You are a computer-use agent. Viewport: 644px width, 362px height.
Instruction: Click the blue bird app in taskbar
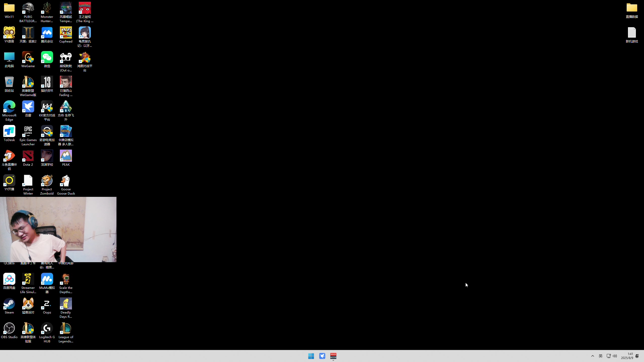(322, 356)
